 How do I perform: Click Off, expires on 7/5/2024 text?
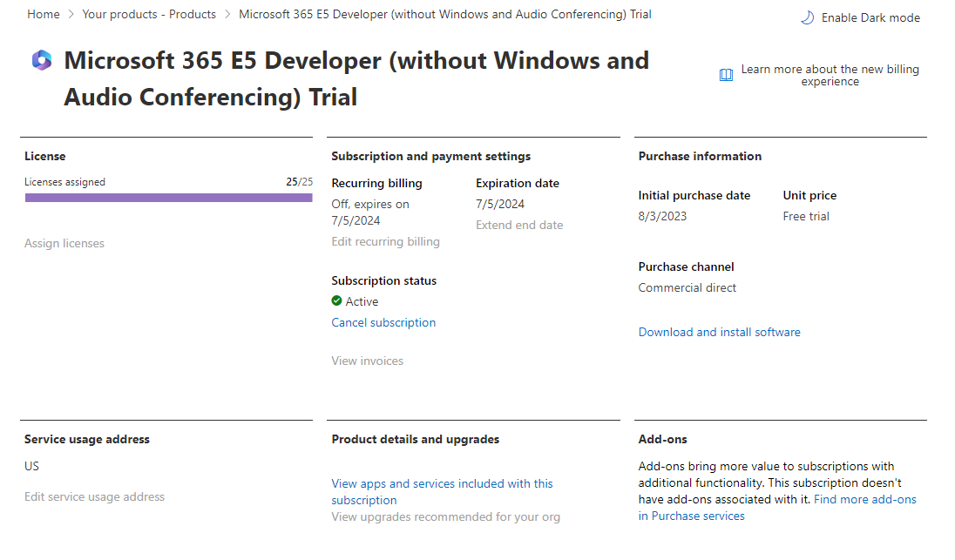(x=370, y=213)
